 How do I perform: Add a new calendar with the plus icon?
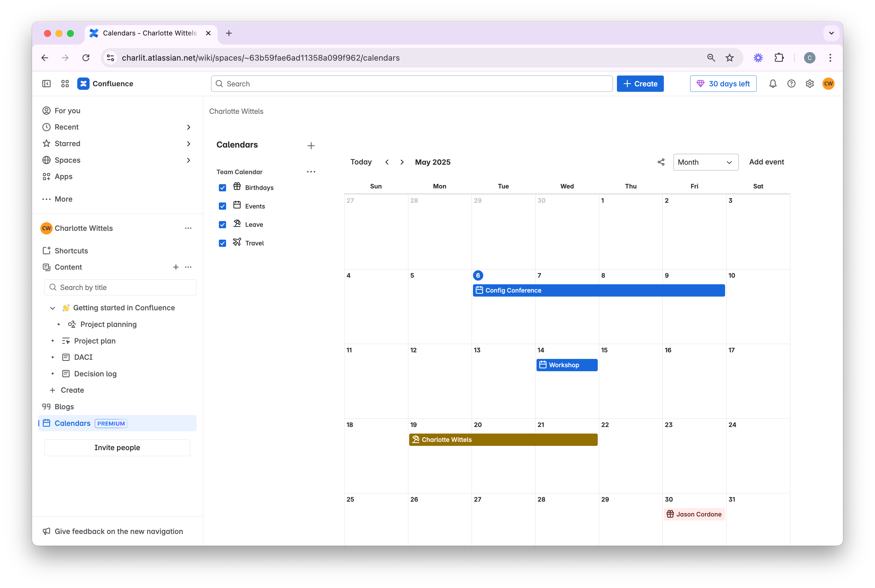click(311, 146)
